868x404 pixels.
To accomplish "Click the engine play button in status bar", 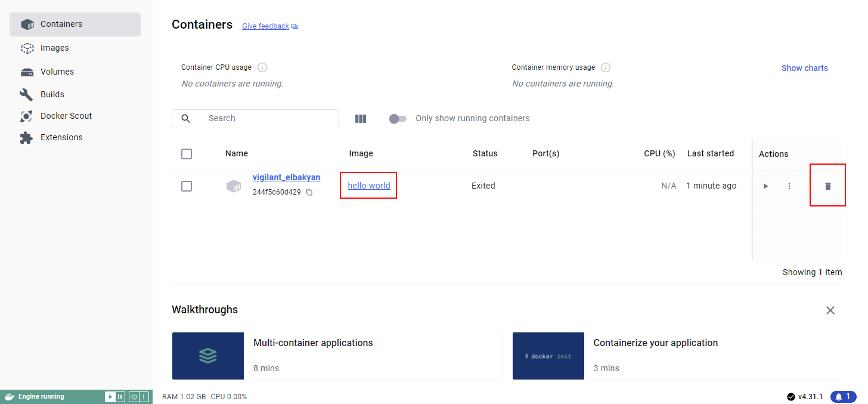I will 110,397.
